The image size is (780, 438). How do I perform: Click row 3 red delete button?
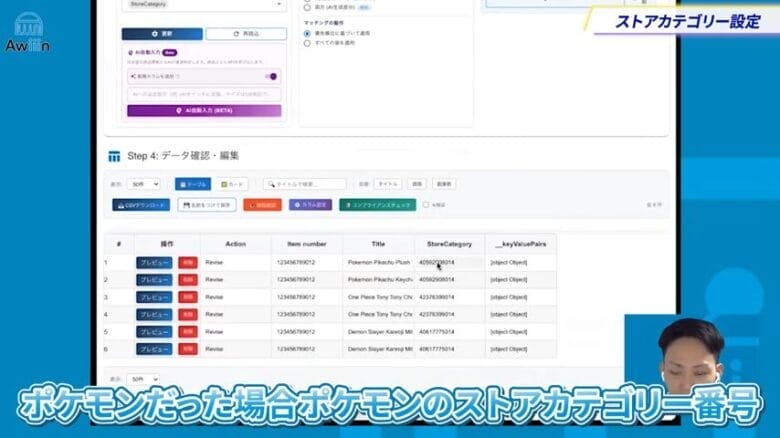pyautogui.click(x=188, y=297)
